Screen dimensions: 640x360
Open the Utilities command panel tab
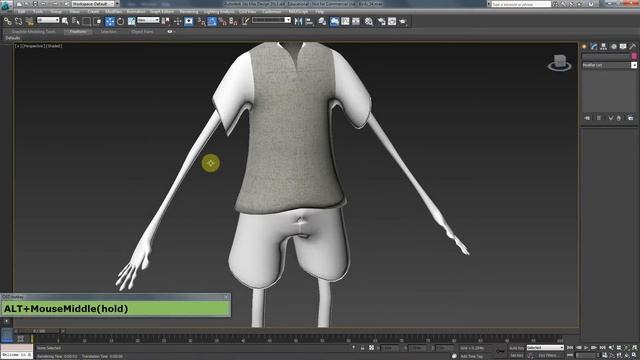pyautogui.click(x=633, y=47)
